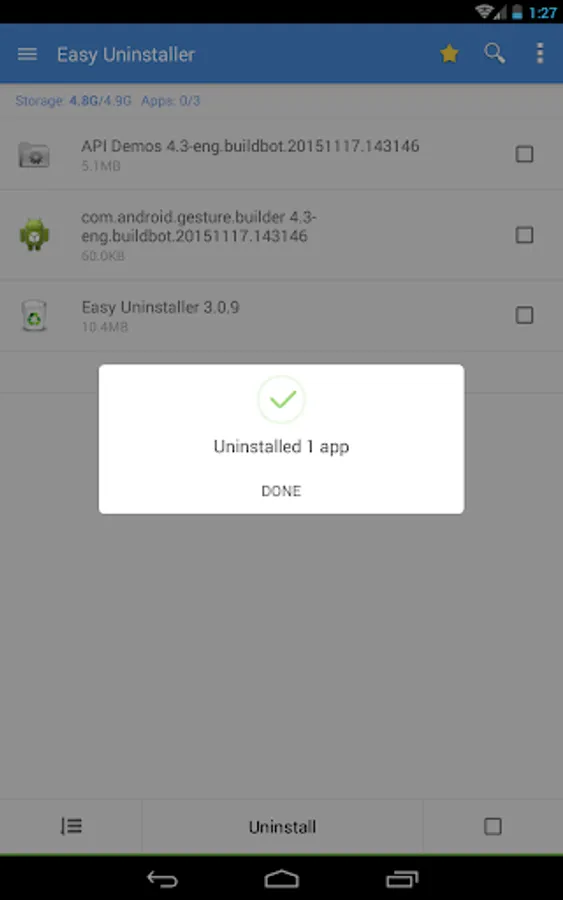Open the hamburger navigation menu
This screenshot has height=900, width=563.
tap(27, 55)
